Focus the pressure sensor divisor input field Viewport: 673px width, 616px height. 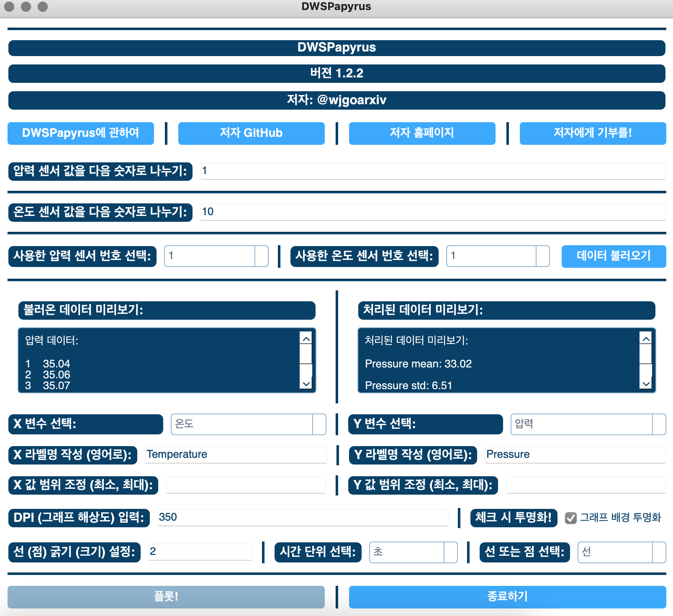coord(433,171)
